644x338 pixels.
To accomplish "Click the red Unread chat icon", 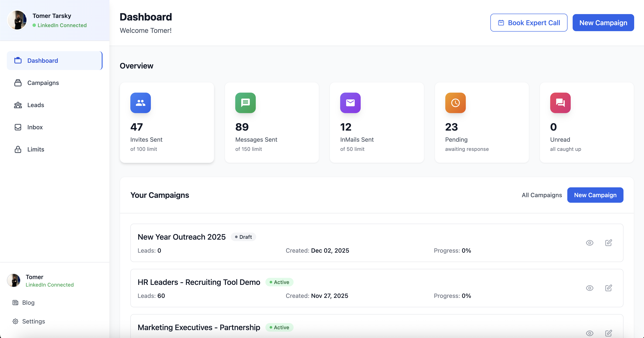I will click(560, 103).
